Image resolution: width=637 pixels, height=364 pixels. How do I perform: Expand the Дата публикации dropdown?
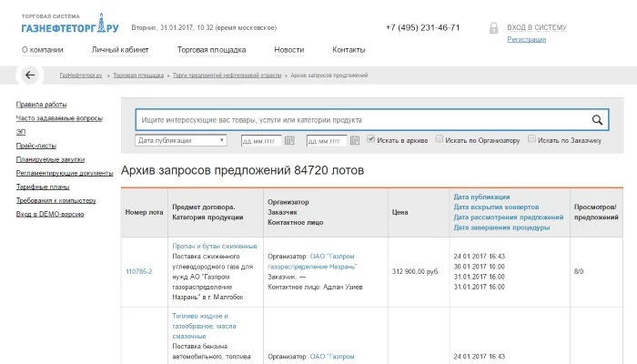pos(181,140)
